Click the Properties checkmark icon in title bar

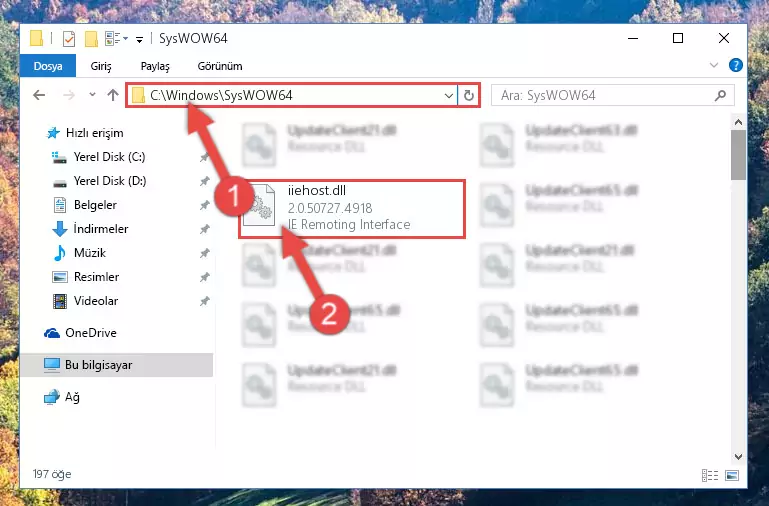pos(69,38)
